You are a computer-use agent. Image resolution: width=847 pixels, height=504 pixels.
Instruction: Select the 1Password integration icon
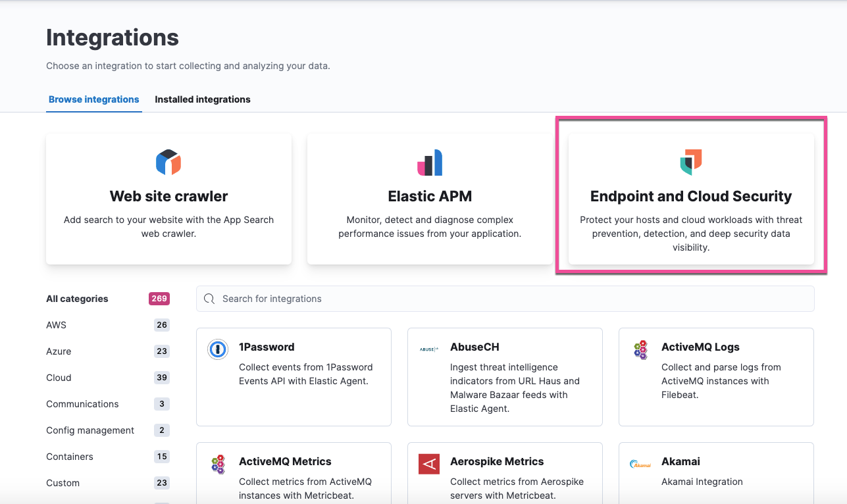tap(218, 349)
